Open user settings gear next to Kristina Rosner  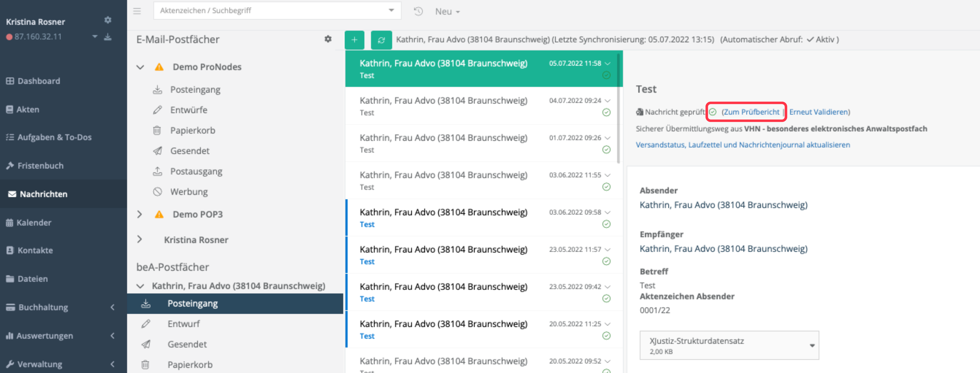coord(108,20)
